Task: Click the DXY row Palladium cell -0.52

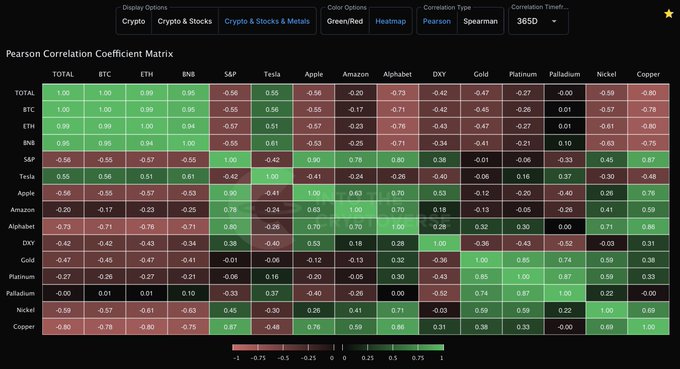Action: click(565, 243)
